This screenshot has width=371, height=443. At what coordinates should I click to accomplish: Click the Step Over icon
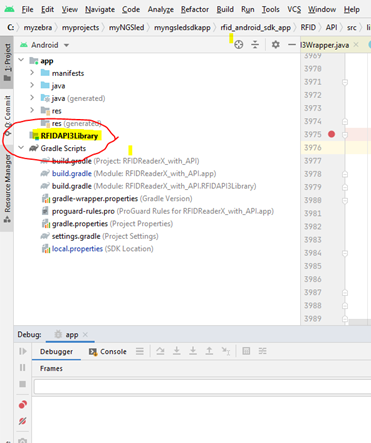pyautogui.click(x=160, y=351)
